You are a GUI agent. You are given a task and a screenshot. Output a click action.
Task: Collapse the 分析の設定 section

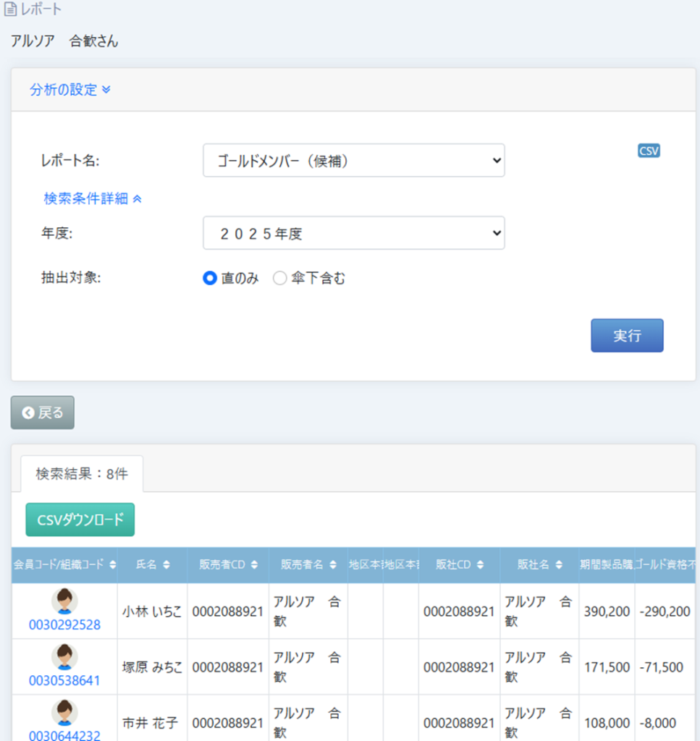tap(69, 90)
